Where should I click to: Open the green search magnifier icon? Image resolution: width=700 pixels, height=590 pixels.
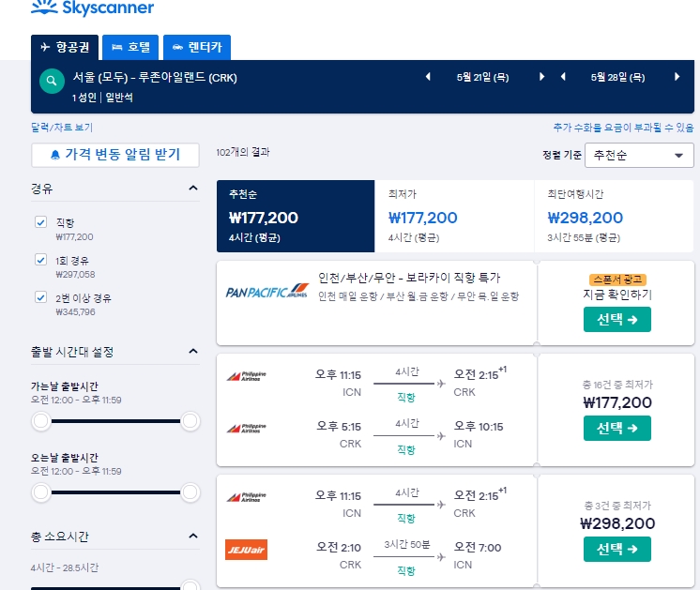(x=52, y=81)
